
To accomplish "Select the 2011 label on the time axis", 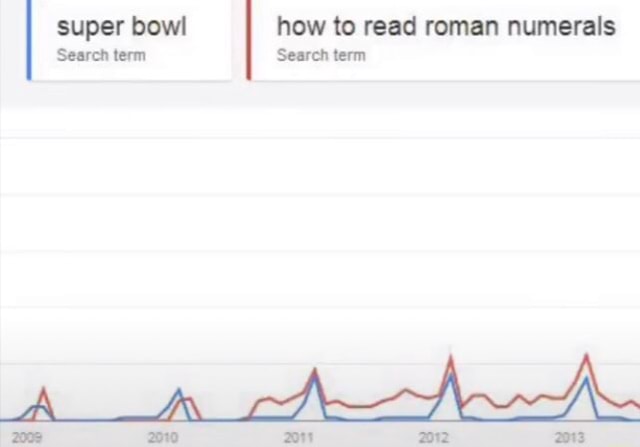I will tap(298, 437).
